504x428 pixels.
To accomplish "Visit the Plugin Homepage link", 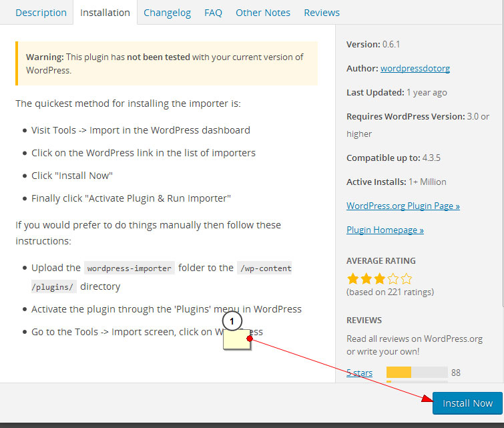I will (385, 230).
